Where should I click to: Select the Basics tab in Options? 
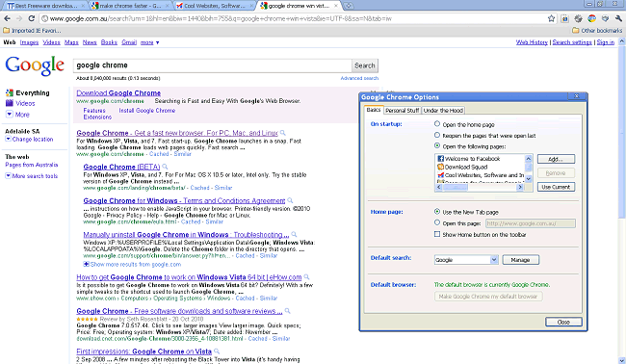pyautogui.click(x=374, y=110)
